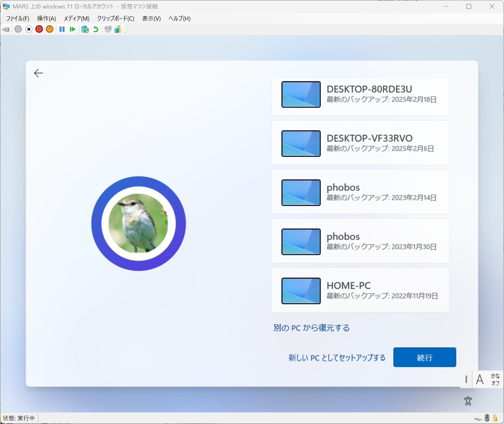Choose the HOME-PC backup from the list
Image resolution: width=504 pixels, height=424 pixels.
(360, 290)
